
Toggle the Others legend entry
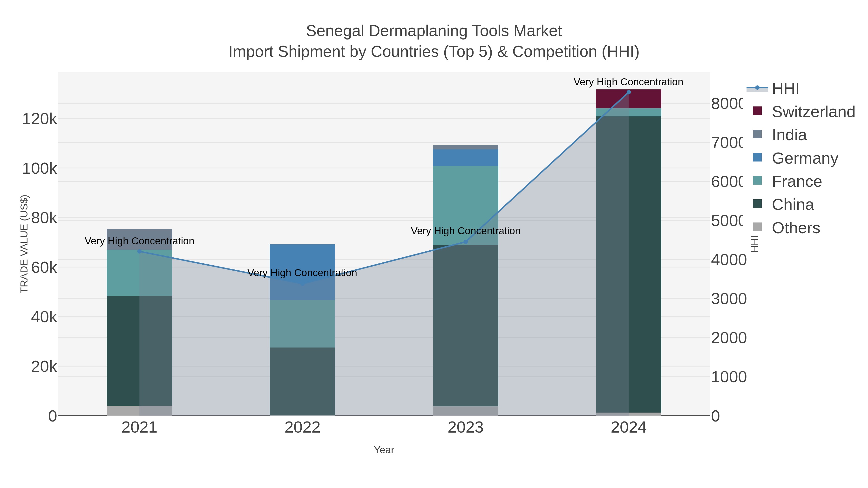(x=786, y=228)
